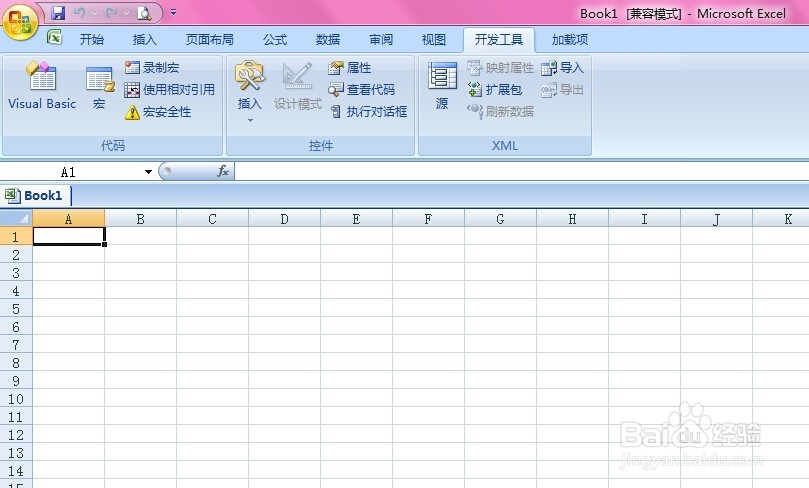Toggle 设计模式 design mode
Image resolution: width=809 pixels, height=488 pixels.
pyautogui.click(x=298, y=86)
